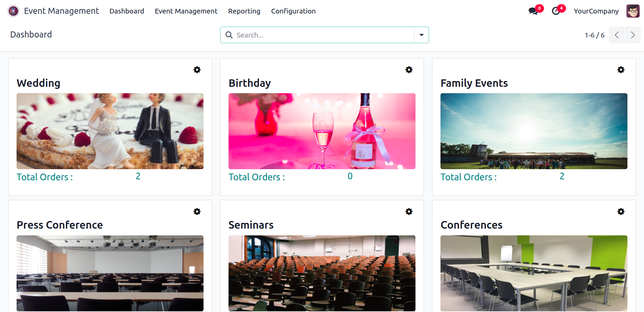Open the YourCompany company switcher
Viewport: 644px width, 312px height.
596,11
